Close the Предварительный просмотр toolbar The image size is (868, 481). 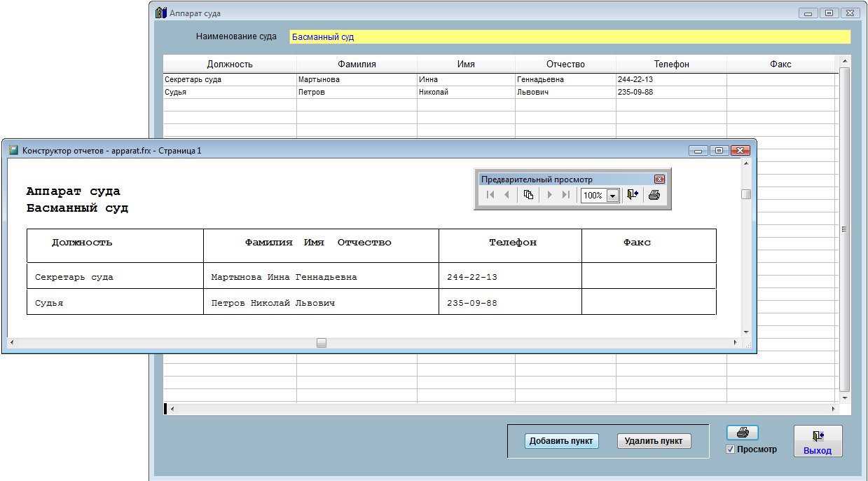pyautogui.click(x=659, y=179)
